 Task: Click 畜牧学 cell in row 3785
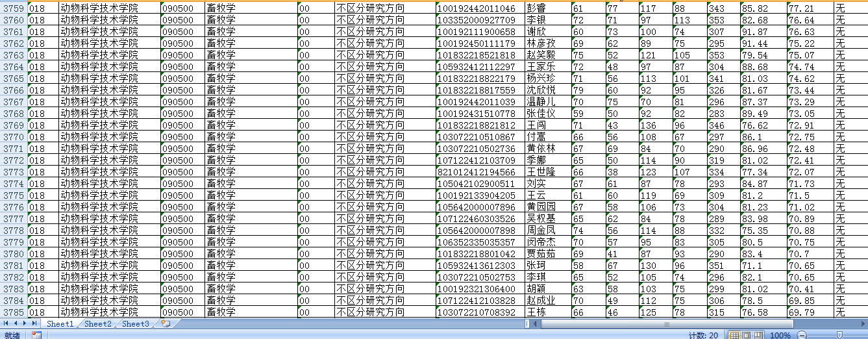[251, 312]
